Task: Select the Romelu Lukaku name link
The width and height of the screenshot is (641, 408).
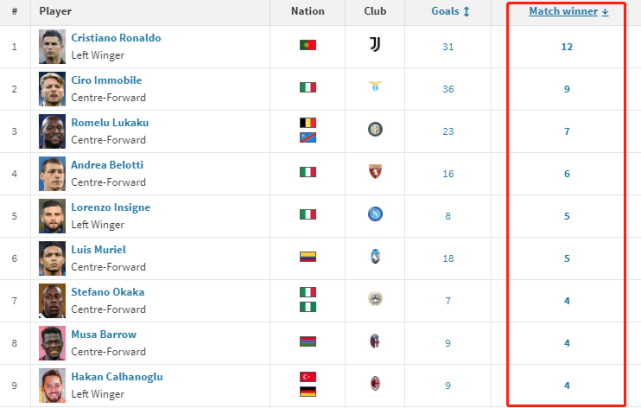Action: pos(110,123)
